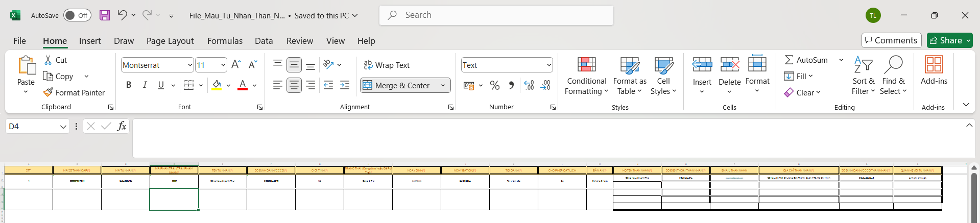The width and height of the screenshot is (980, 223).
Task: Open the Formulas ribbon tab
Action: [x=225, y=41]
